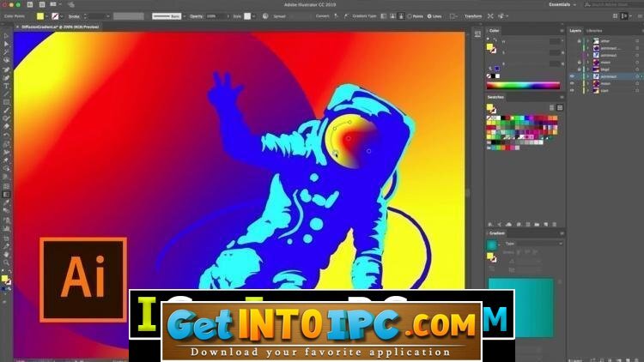Select the Zoom tool magnifier

pyautogui.click(x=6, y=263)
